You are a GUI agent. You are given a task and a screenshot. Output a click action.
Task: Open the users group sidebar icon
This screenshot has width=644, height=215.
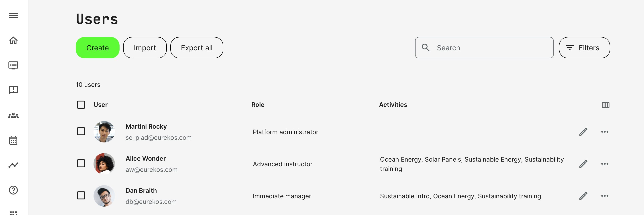point(13,115)
